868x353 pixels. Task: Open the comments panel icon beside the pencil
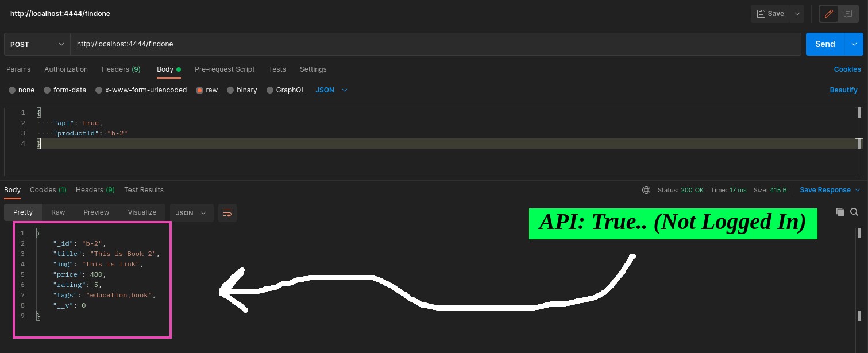[847, 13]
